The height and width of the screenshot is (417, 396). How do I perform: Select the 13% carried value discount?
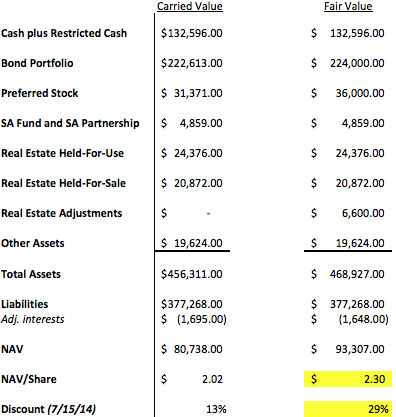216,409
